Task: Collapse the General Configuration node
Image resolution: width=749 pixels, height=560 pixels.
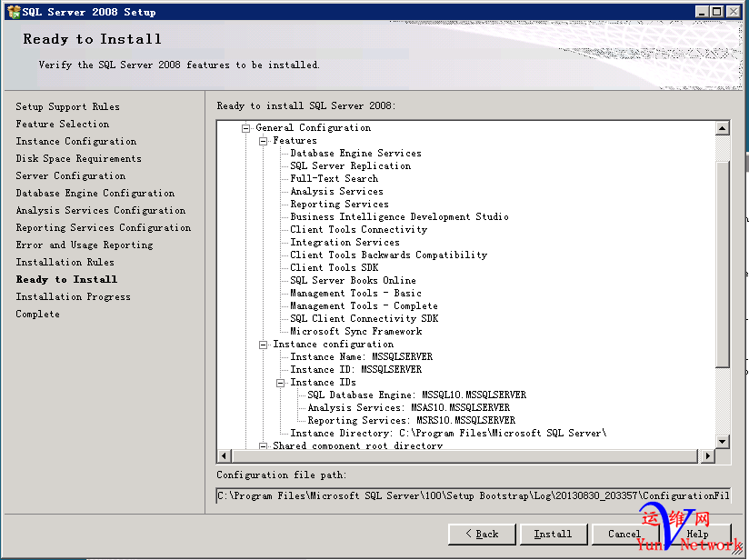Action: [246, 128]
